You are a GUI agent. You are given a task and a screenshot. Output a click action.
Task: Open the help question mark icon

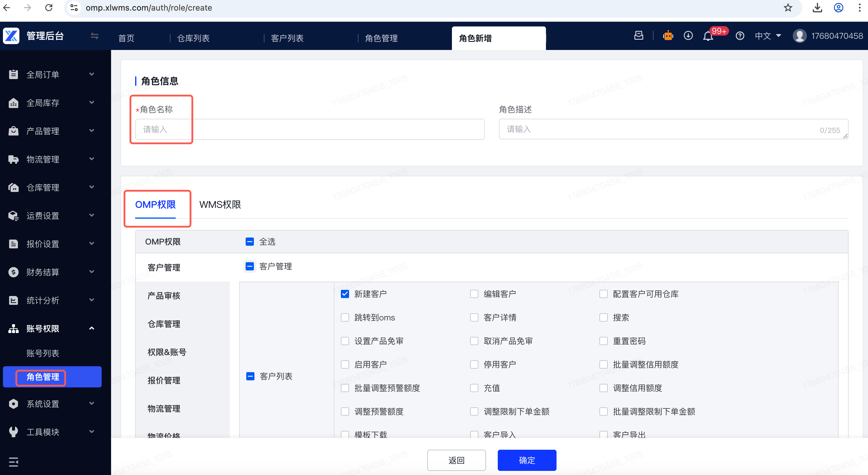[x=740, y=36]
